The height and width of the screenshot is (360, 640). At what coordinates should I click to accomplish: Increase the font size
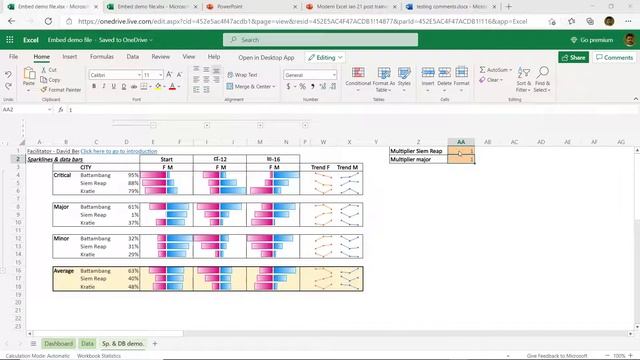pyautogui.click(x=169, y=75)
